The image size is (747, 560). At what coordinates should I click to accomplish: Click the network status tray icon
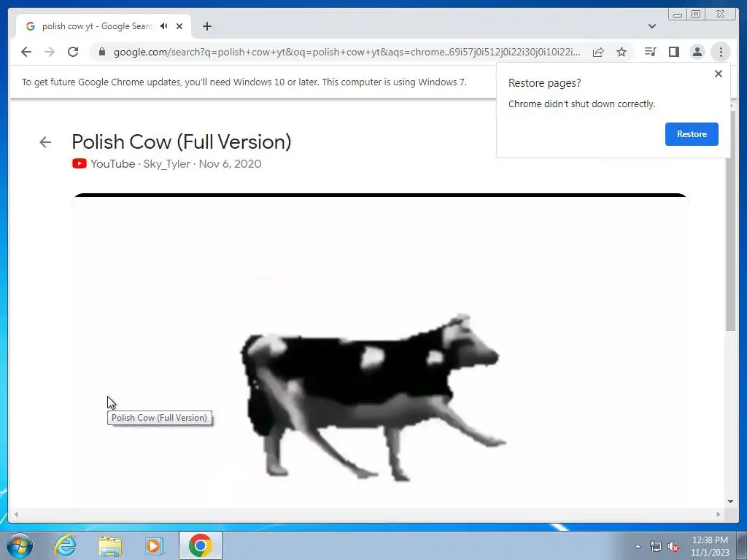click(x=656, y=547)
